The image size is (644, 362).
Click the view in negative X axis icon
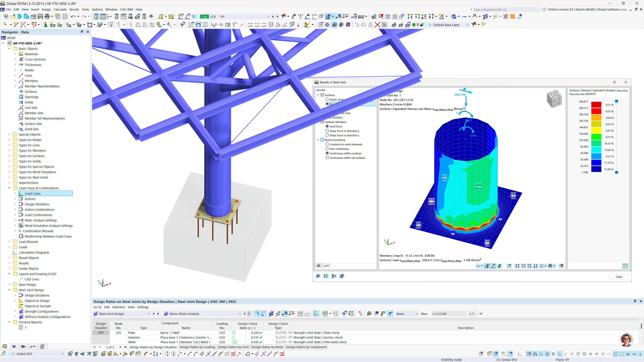(431, 16)
